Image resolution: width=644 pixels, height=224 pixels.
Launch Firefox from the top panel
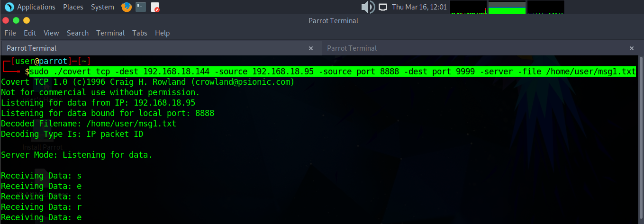coord(126,7)
